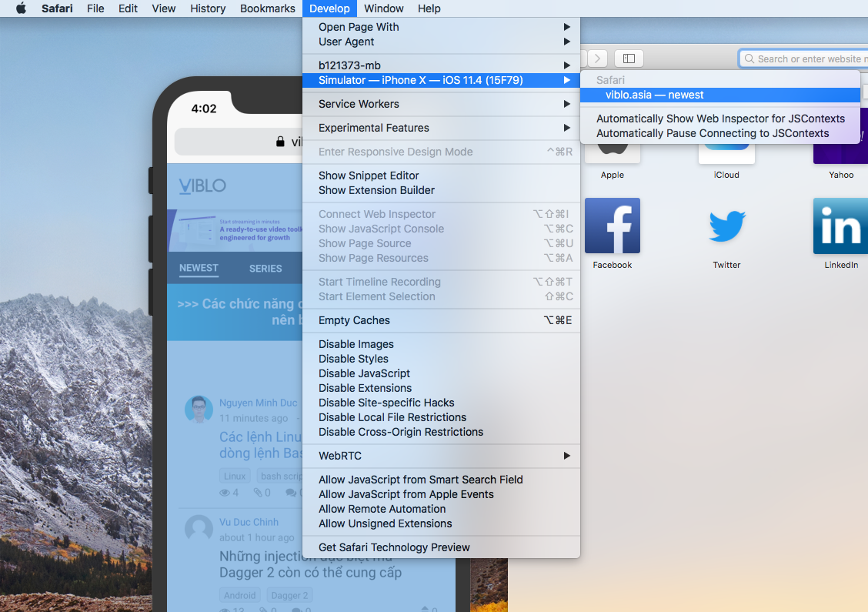This screenshot has height=612, width=868.
Task: Toggle Disable JavaScript option
Action: 441,373
